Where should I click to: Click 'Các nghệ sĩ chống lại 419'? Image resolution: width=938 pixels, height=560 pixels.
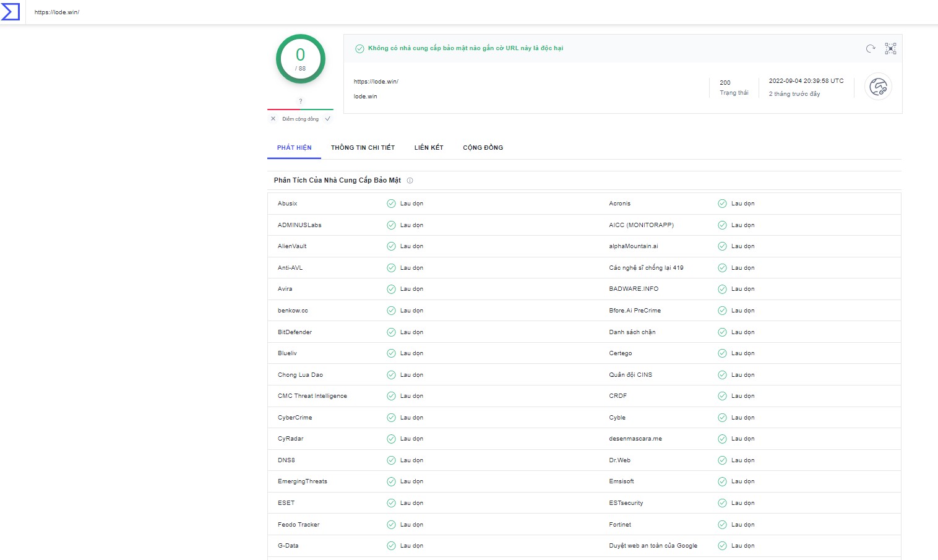(647, 268)
